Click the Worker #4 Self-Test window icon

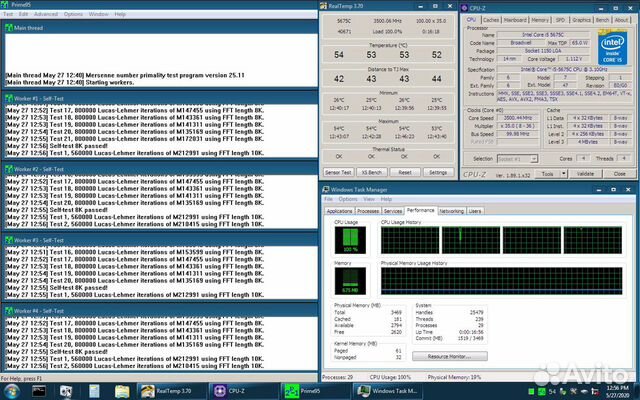9,311
